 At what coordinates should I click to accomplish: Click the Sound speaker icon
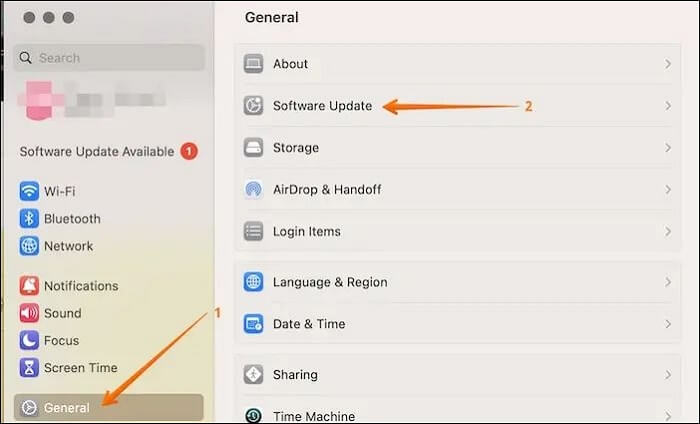(29, 313)
